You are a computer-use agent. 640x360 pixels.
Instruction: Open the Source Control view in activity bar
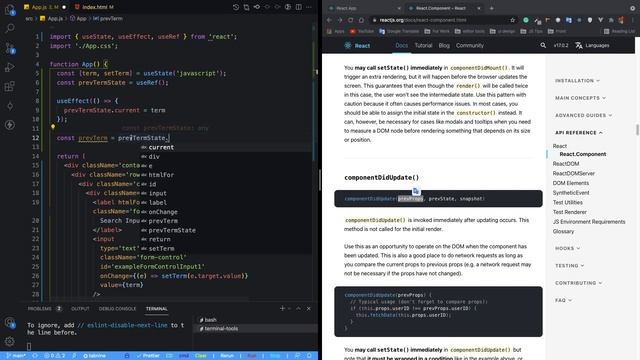tap(9, 48)
